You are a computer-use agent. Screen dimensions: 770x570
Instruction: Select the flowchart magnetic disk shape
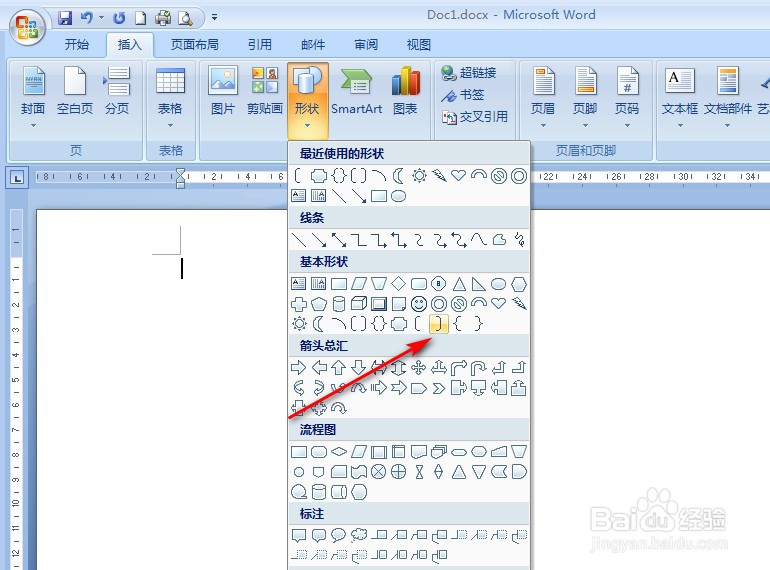point(319,492)
